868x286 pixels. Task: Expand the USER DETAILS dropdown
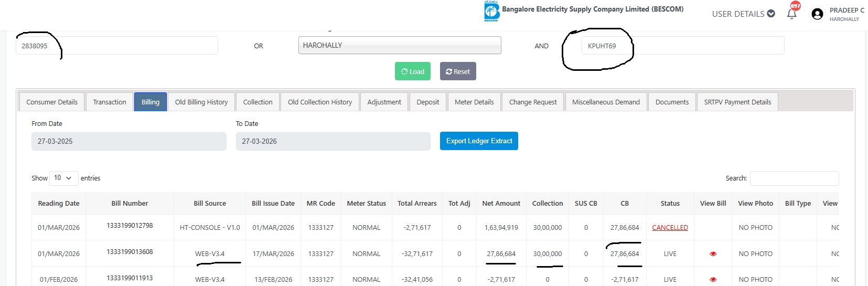tap(743, 14)
